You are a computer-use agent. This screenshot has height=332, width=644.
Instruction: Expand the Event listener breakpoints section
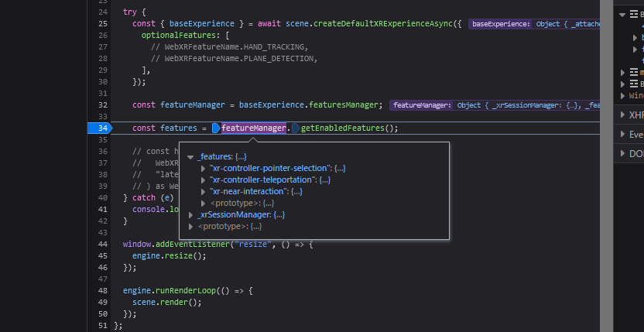tap(622, 135)
